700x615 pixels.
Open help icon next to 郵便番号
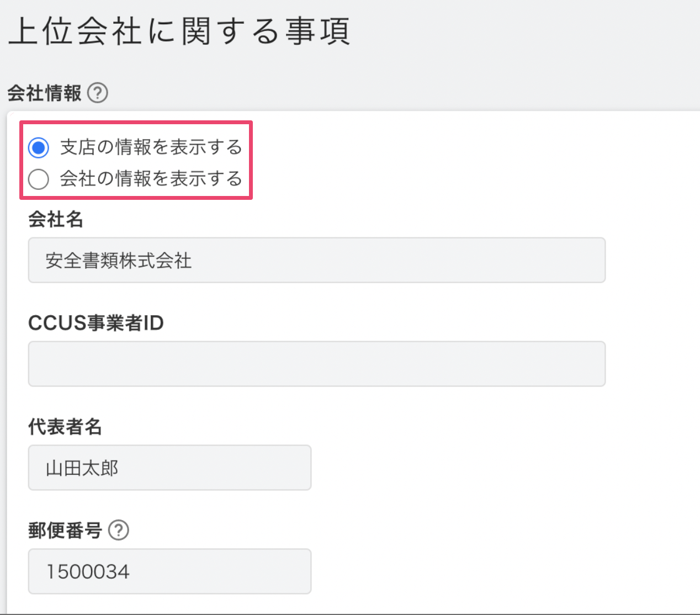(x=119, y=530)
